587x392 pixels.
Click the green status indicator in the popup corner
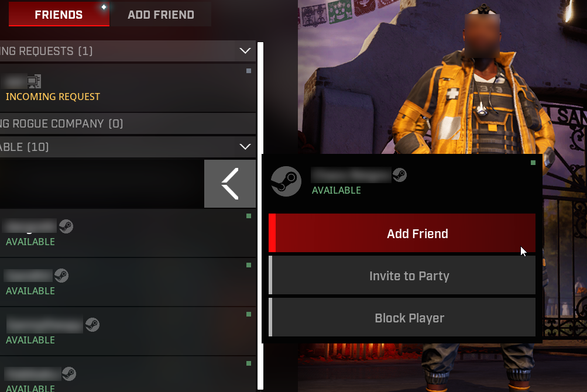pyautogui.click(x=533, y=163)
